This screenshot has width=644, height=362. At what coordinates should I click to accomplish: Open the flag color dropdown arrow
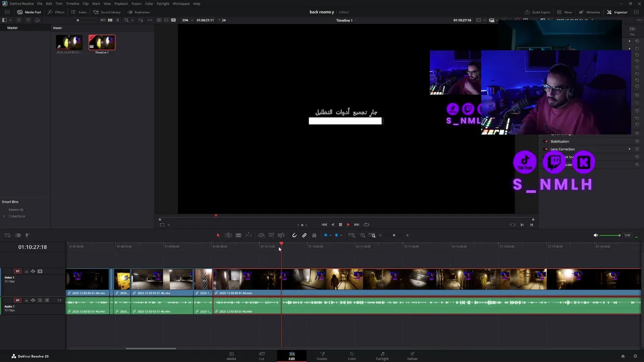pos(330,235)
